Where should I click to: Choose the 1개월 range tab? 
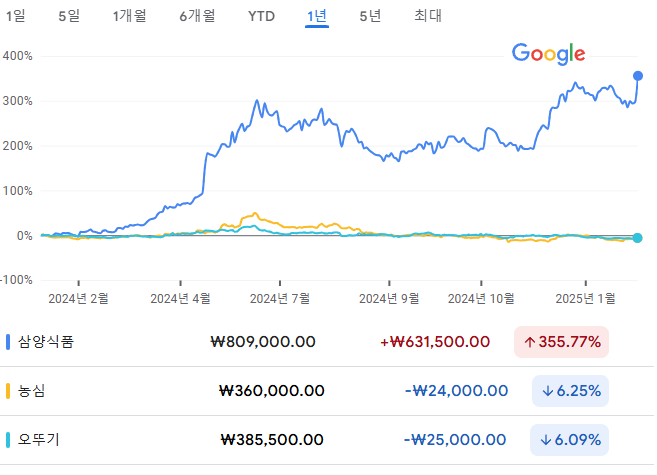pyautogui.click(x=129, y=16)
